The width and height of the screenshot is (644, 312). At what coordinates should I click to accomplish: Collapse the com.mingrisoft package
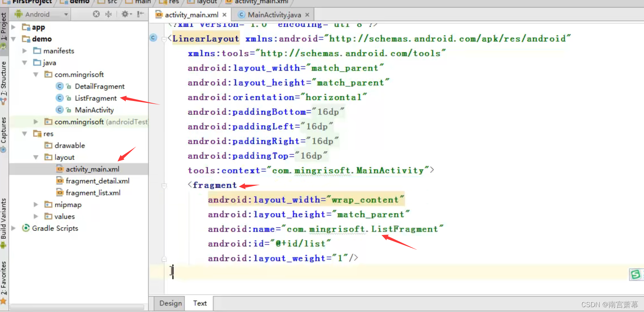click(36, 74)
